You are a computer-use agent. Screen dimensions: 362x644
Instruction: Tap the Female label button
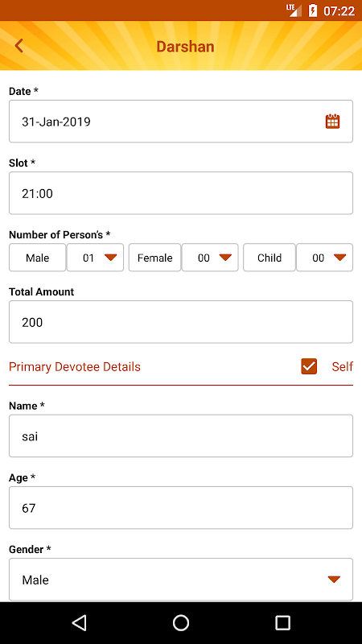154,258
